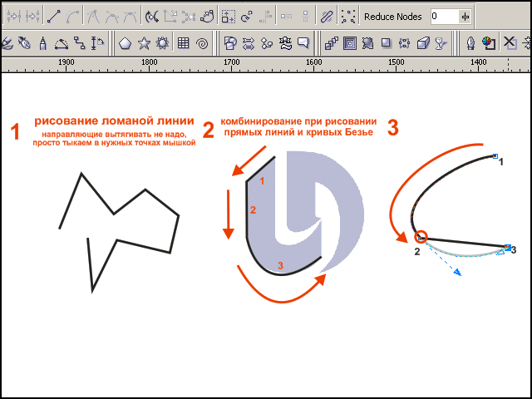Click the Convert Curve to Line icon
Image resolution: width=532 pixels, height=399 pixels.
(x=53, y=16)
